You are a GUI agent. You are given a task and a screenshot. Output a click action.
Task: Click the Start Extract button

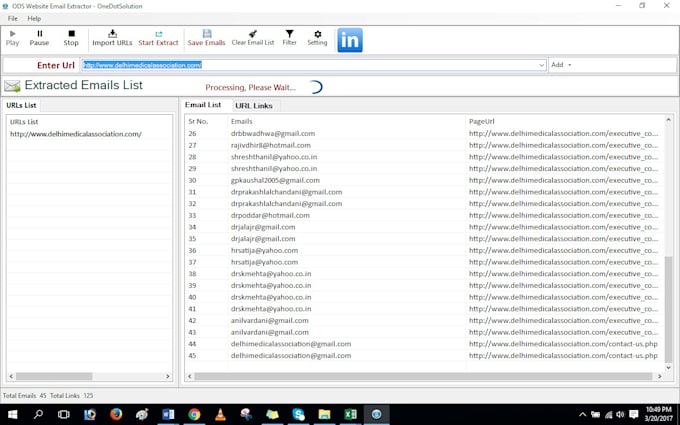158,38
